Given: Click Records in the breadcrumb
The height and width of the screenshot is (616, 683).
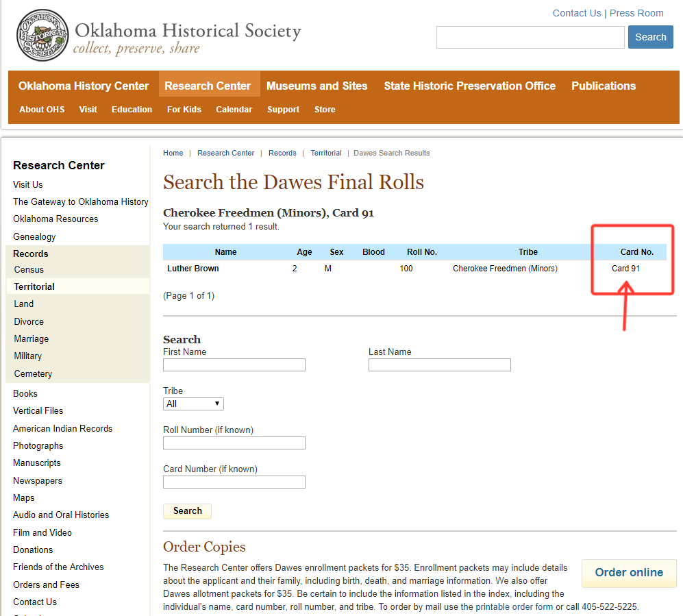Looking at the screenshot, I should [282, 153].
